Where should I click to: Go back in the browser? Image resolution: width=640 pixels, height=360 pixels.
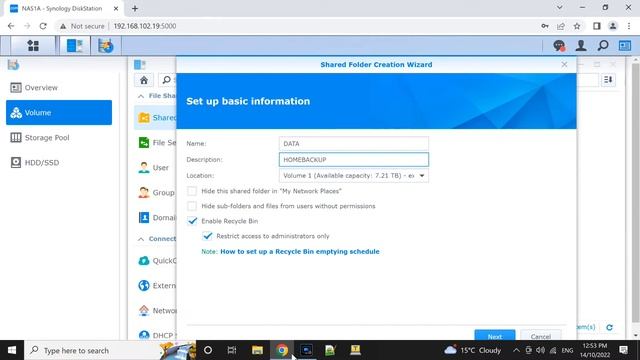[11, 26]
